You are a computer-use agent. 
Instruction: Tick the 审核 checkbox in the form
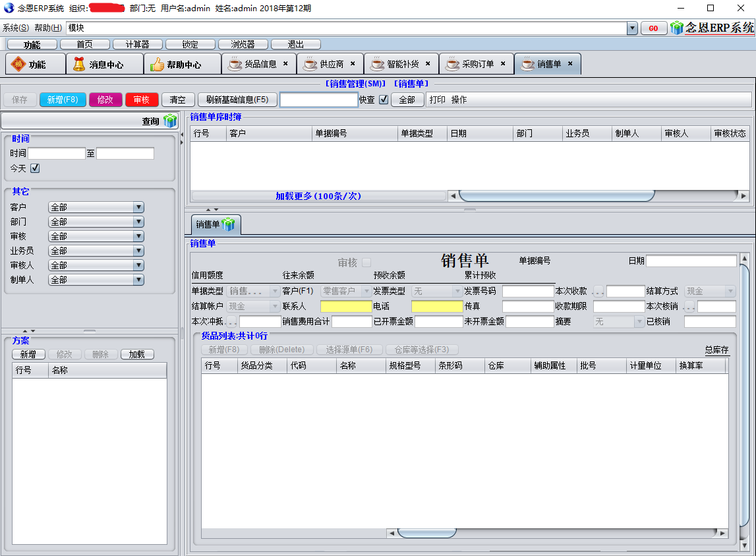(x=366, y=262)
